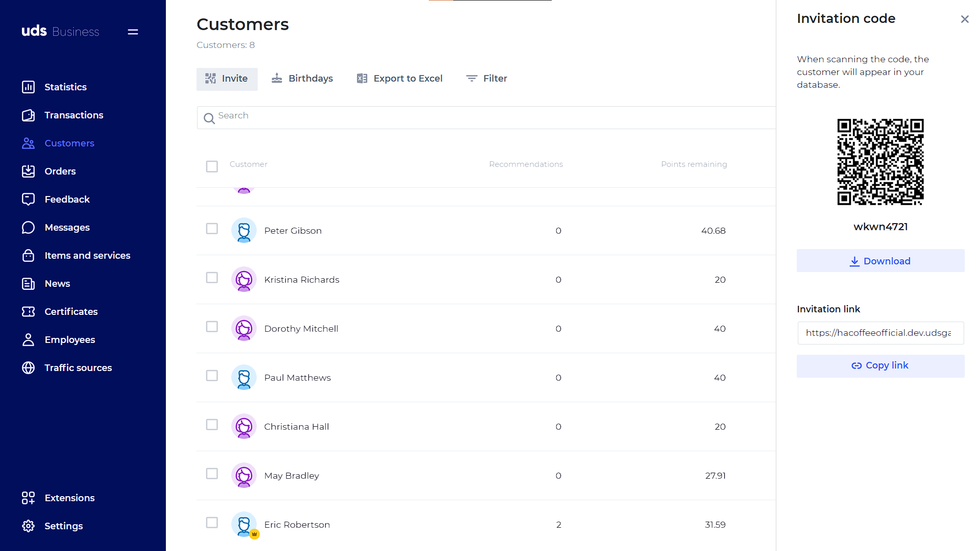The width and height of the screenshot is (980, 551).
Task: Click the Feedback speech icon in sidebar
Action: 28,199
